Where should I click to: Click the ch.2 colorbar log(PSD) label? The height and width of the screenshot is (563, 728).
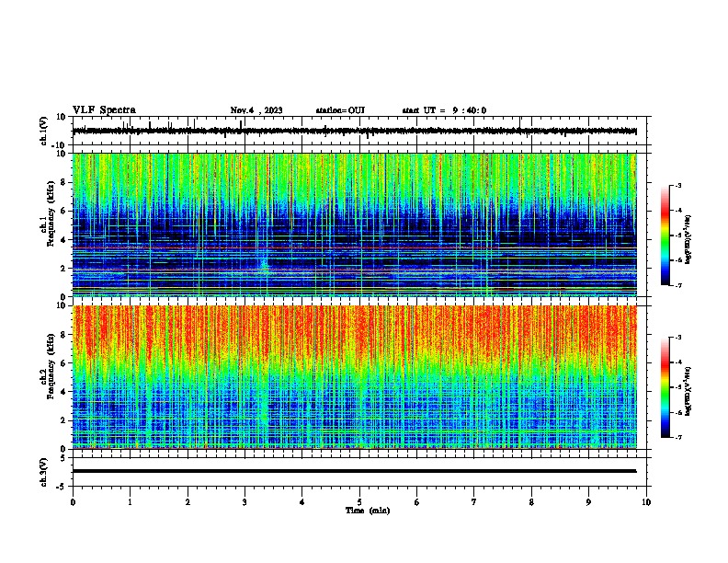point(688,392)
